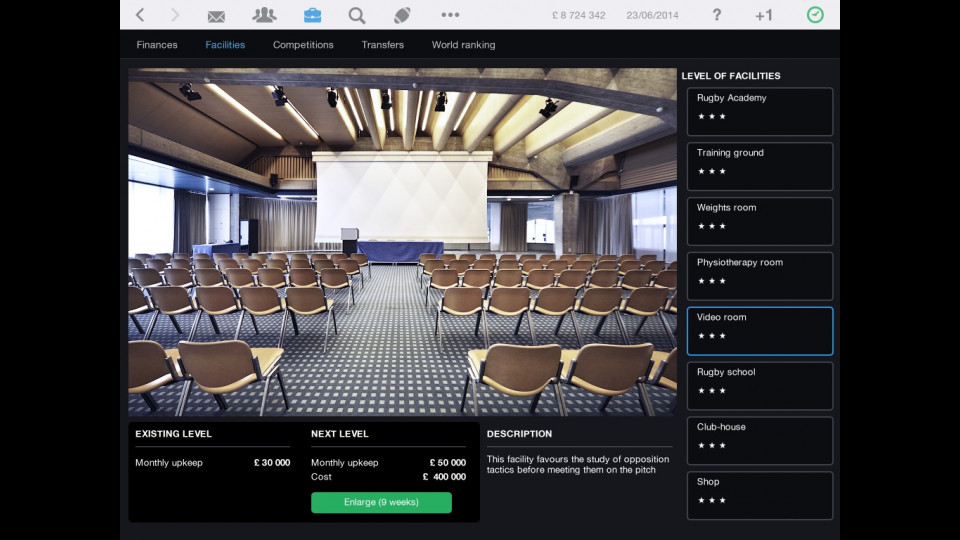The image size is (960, 540).
Task: Click the question mark help icon
Action: pos(716,15)
